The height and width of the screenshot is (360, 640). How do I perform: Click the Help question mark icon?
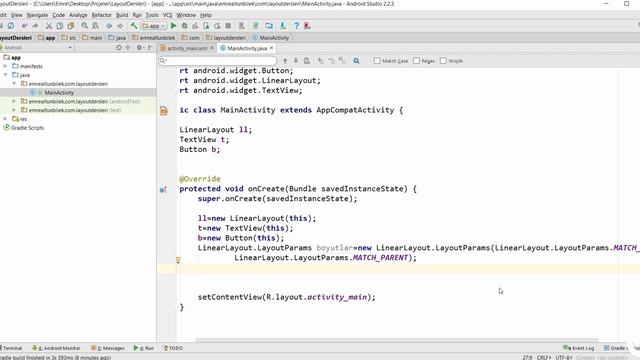296,26
